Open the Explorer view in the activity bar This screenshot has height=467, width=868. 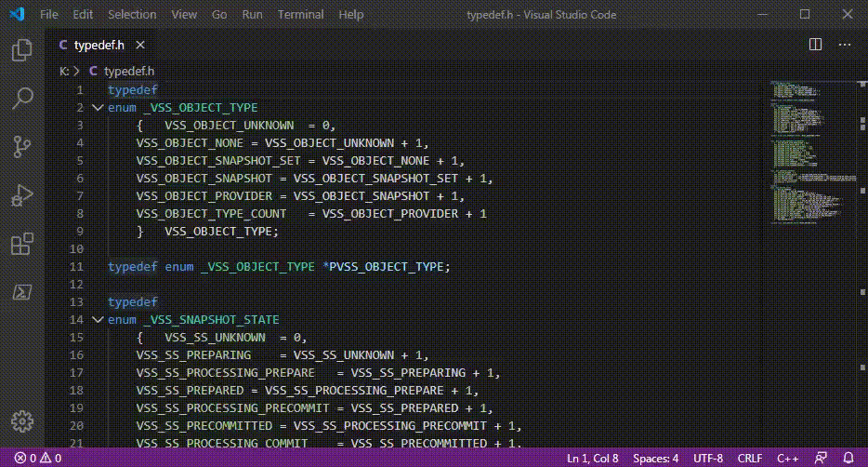pyautogui.click(x=22, y=50)
